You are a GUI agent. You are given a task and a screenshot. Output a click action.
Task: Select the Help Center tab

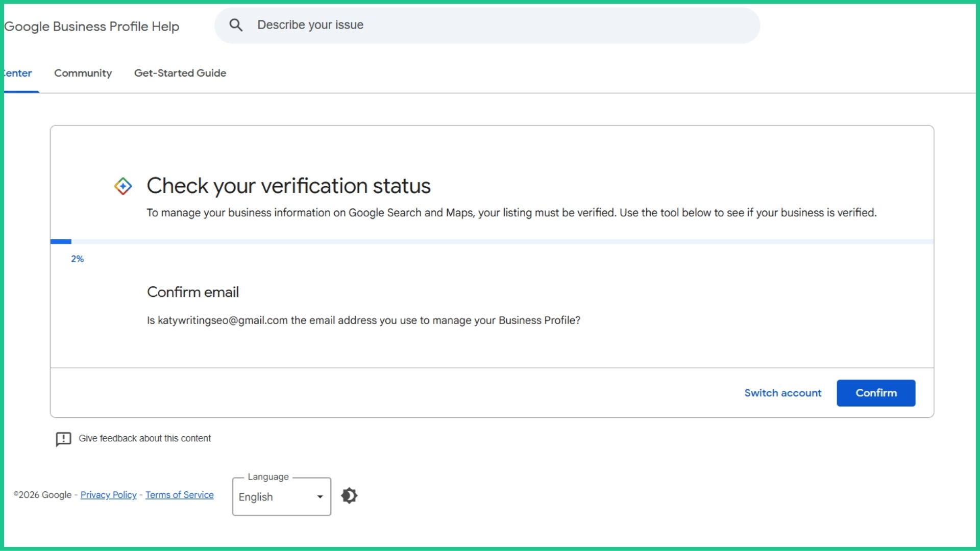tap(18, 73)
